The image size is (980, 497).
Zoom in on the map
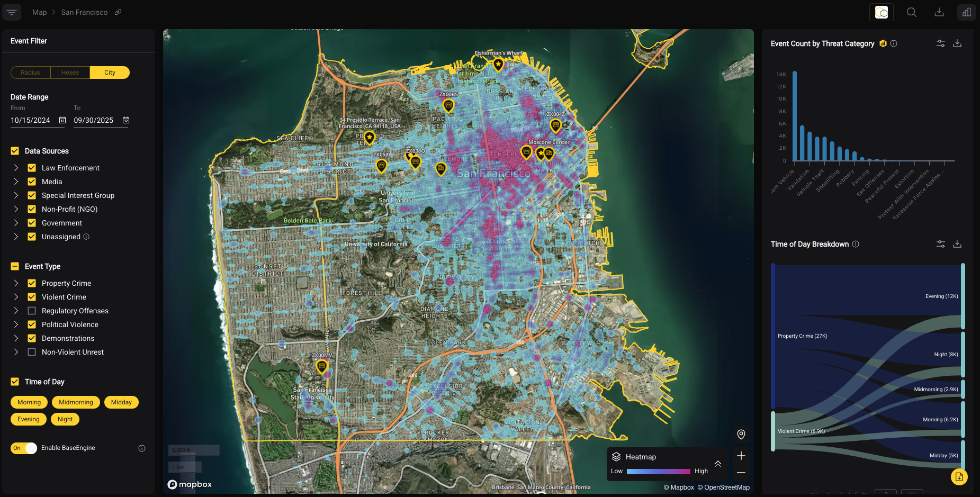[741, 456]
